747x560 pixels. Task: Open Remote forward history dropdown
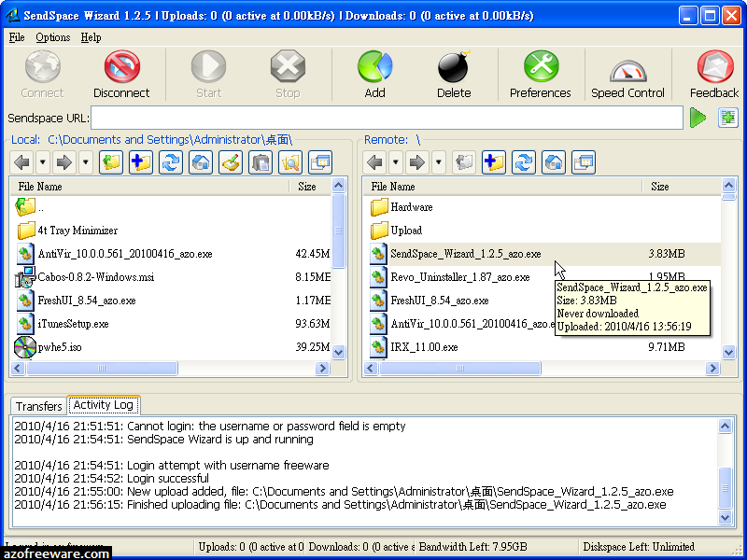click(x=438, y=162)
